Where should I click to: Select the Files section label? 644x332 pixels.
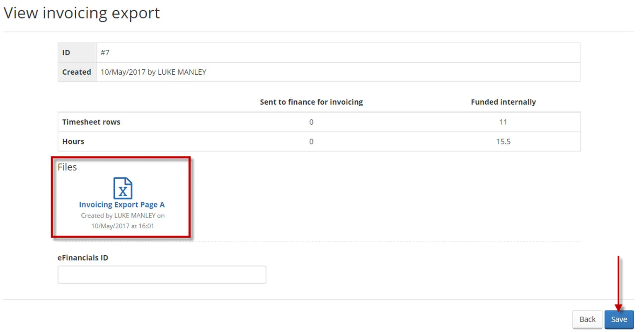tap(67, 167)
